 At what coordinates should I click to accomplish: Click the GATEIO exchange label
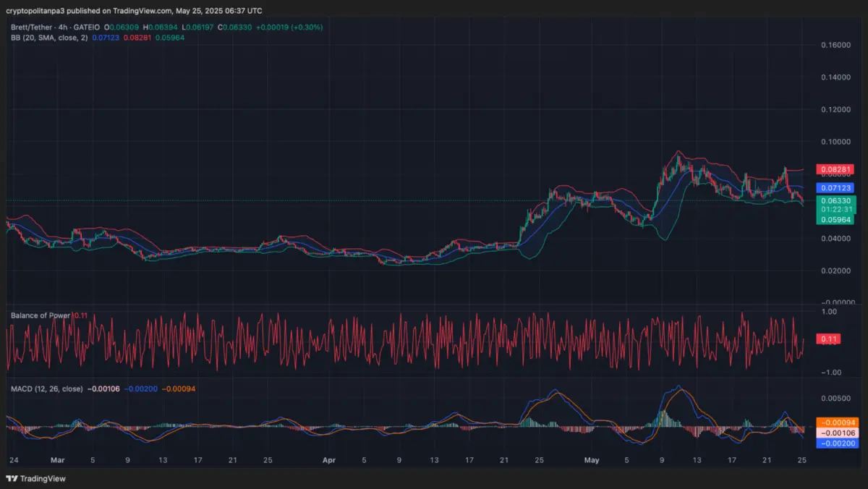pyautogui.click(x=85, y=27)
